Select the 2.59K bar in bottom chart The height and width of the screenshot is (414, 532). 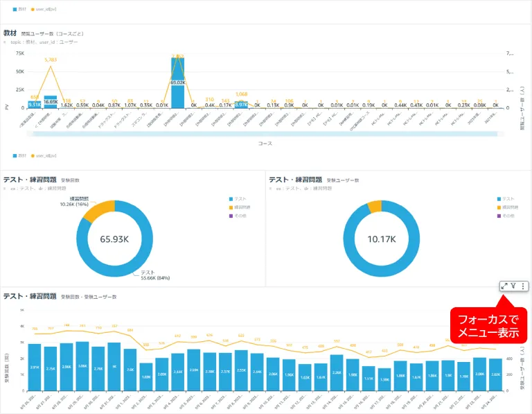tap(194, 370)
